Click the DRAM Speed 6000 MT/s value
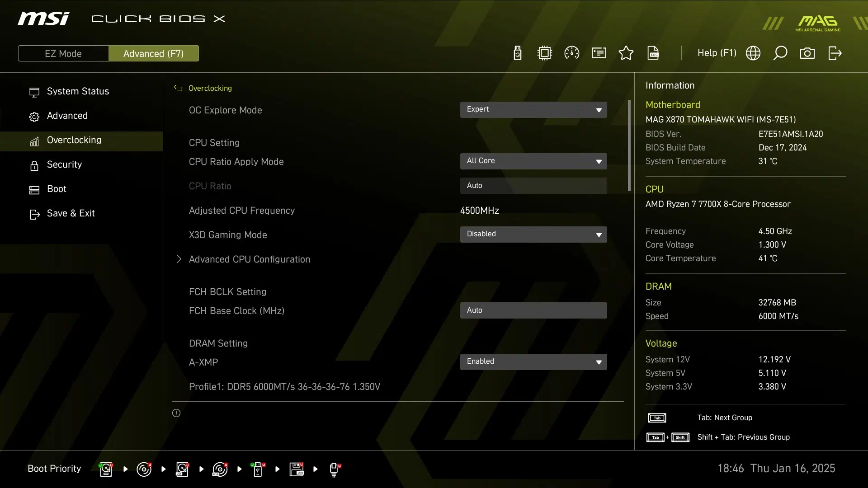Image resolution: width=868 pixels, height=488 pixels. pyautogui.click(x=778, y=316)
